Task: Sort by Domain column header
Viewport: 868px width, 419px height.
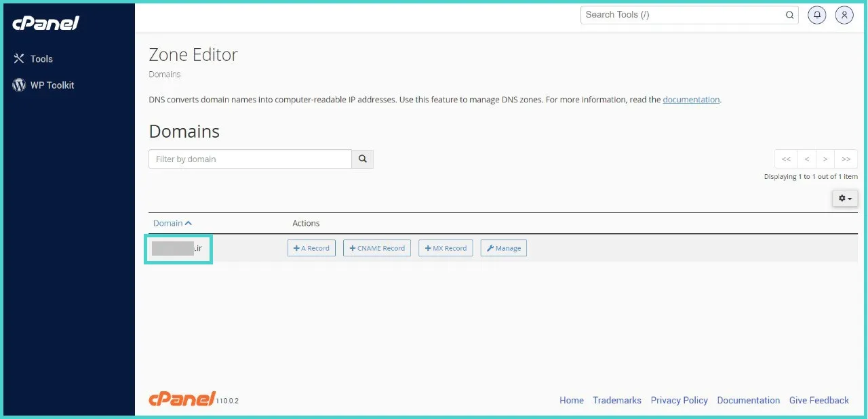Action: [x=172, y=223]
